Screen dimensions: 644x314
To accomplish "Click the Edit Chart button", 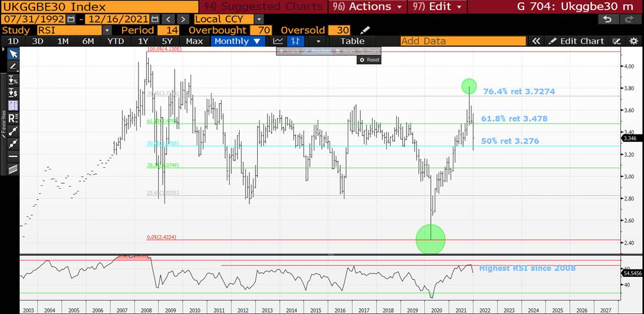I will tap(577, 41).
